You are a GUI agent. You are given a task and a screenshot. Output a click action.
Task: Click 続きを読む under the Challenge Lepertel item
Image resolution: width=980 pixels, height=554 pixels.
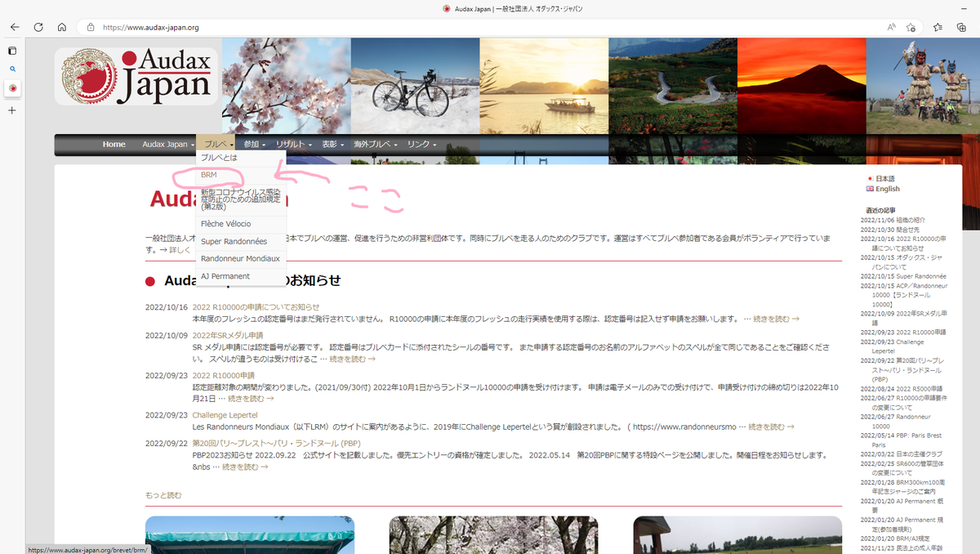pyautogui.click(x=772, y=427)
